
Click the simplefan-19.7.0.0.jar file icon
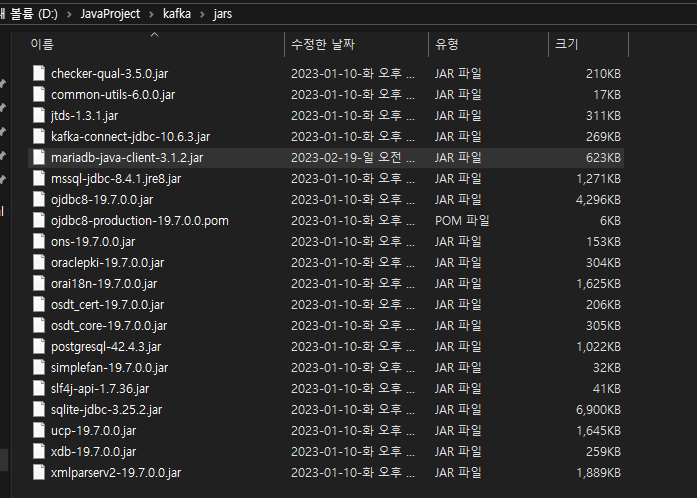pos(39,367)
